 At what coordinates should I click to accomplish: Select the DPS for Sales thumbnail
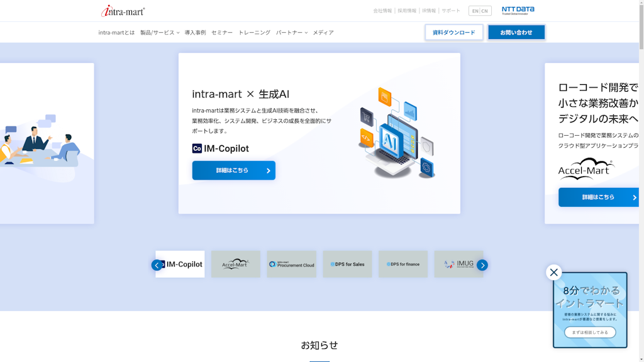click(347, 265)
